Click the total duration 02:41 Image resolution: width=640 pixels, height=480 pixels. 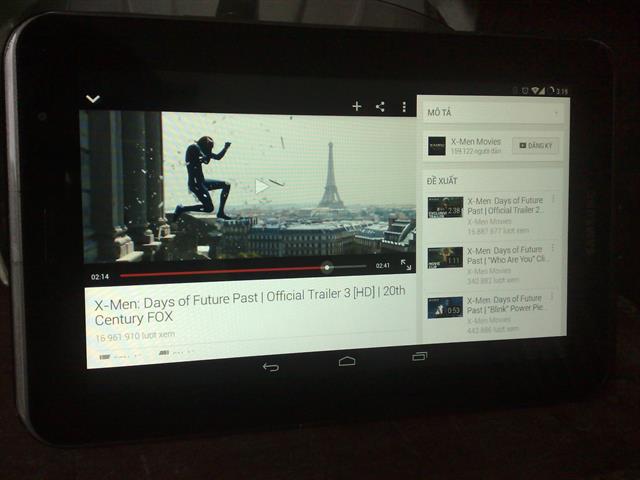pyautogui.click(x=382, y=265)
